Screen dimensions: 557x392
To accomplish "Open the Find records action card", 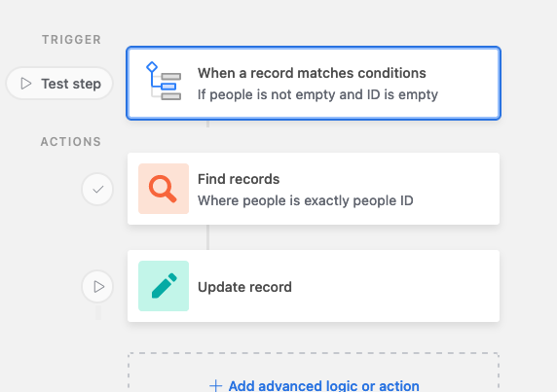I will (314, 189).
